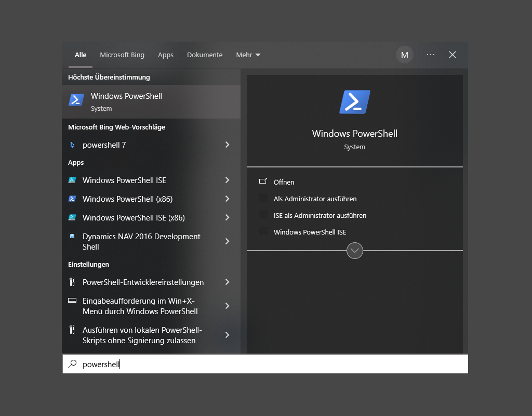Screen dimensions: 532x416
Task: Click the three-dot options icon
Action: coord(430,55)
